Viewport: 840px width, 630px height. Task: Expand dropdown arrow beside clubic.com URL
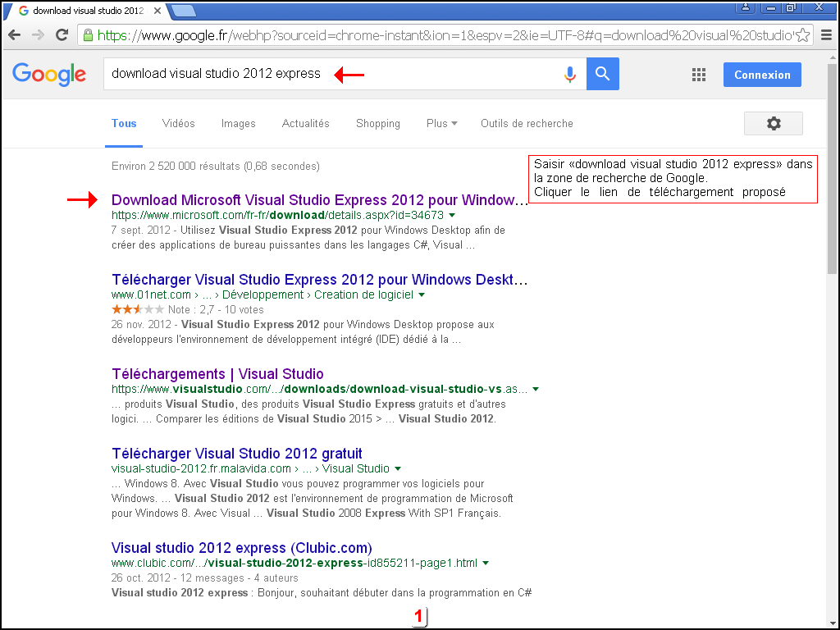(486, 564)
